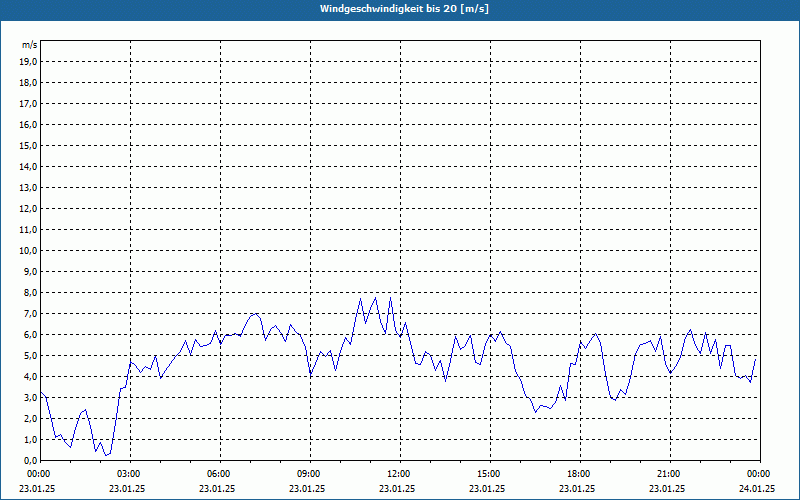Click the 21:00 time label
Image resolution: width=800 pixels, height=500 pixels.
click(x=670, y=474)
